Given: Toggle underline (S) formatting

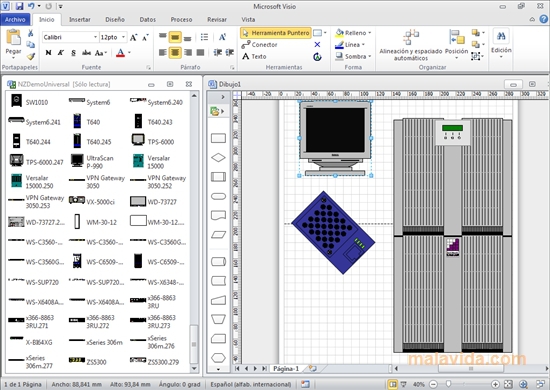Looking at the screenshot, I should pyautogui.click(x=73, y=53).
